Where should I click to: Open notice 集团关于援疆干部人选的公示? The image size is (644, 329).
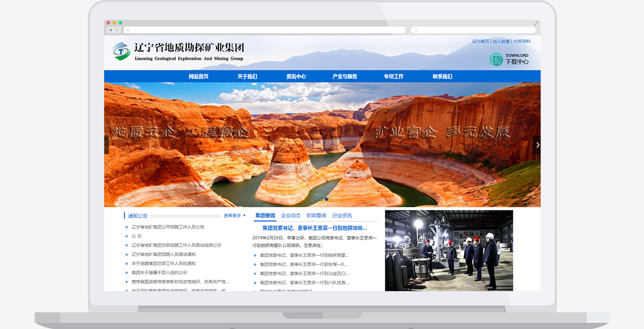[x=160, y=273]
